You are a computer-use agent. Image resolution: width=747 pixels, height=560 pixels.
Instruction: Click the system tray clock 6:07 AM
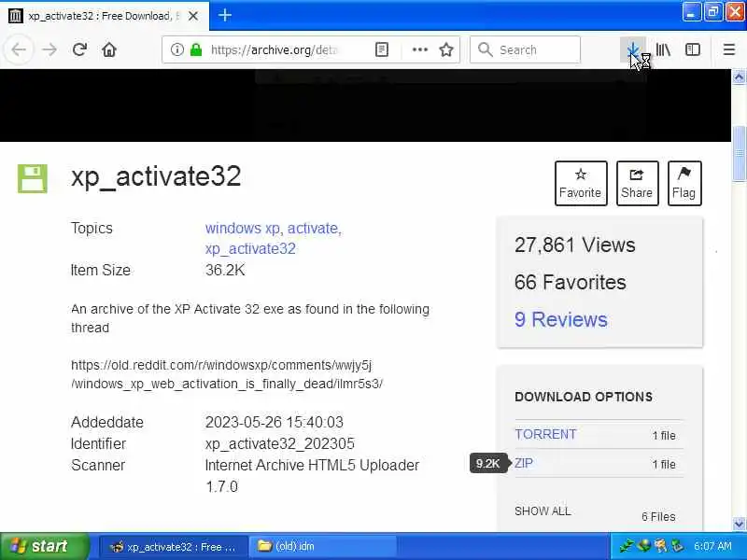712,546
